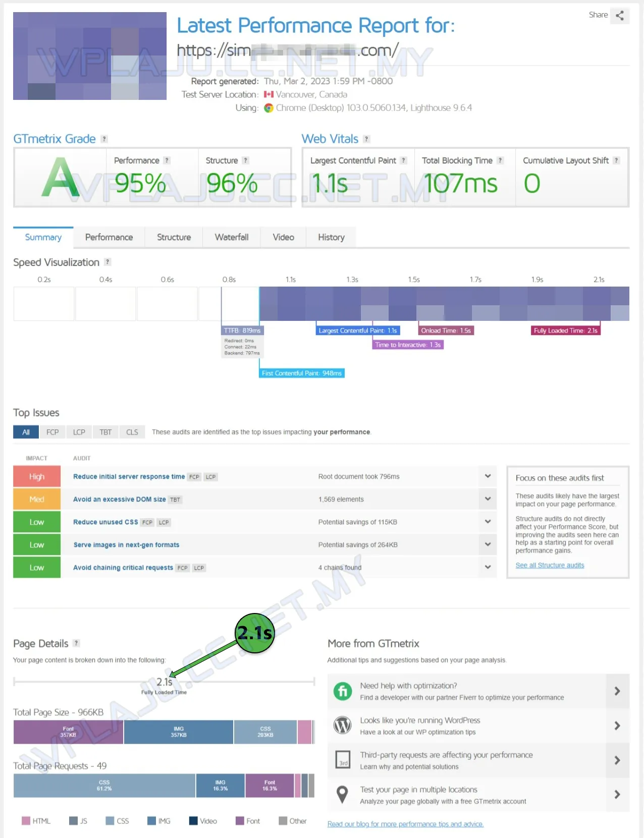Click the help icon next to Page Details
Viewport: 644px width, 838px height.
tap(76, 643)
